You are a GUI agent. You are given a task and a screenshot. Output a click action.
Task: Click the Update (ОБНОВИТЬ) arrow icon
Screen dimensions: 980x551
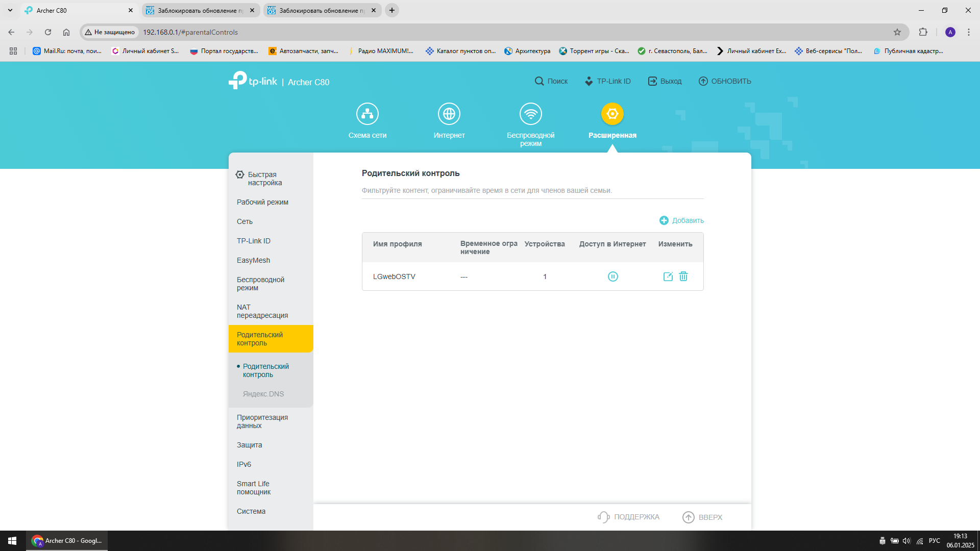point(703,81)
